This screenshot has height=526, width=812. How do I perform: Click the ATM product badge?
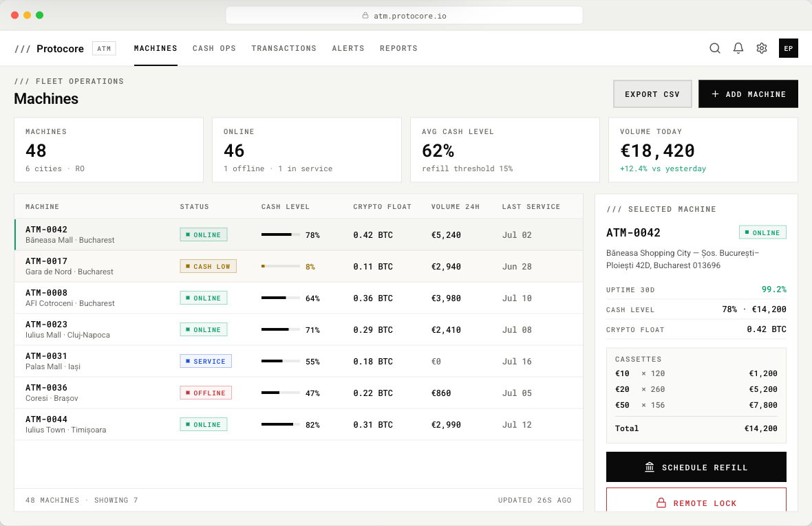pyautogui.click(x=104, y=49)
